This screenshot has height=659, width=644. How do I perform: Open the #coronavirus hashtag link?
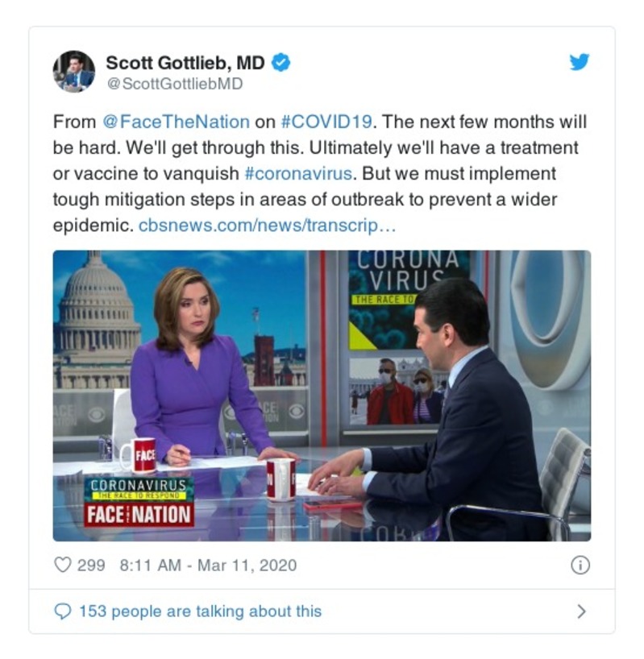(x=298, y=173)
